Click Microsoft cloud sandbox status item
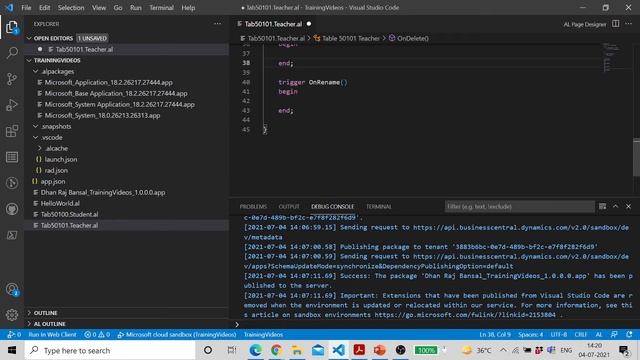 tap(177, 334)
